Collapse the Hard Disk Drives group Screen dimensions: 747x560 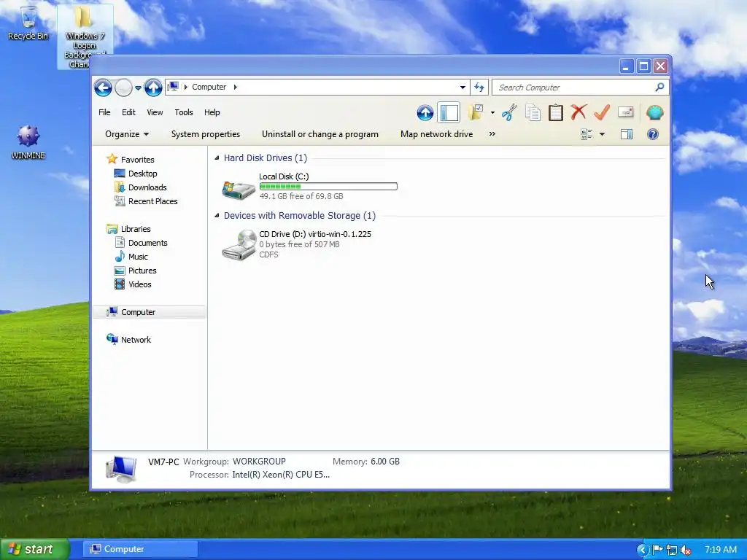[217, 157]
